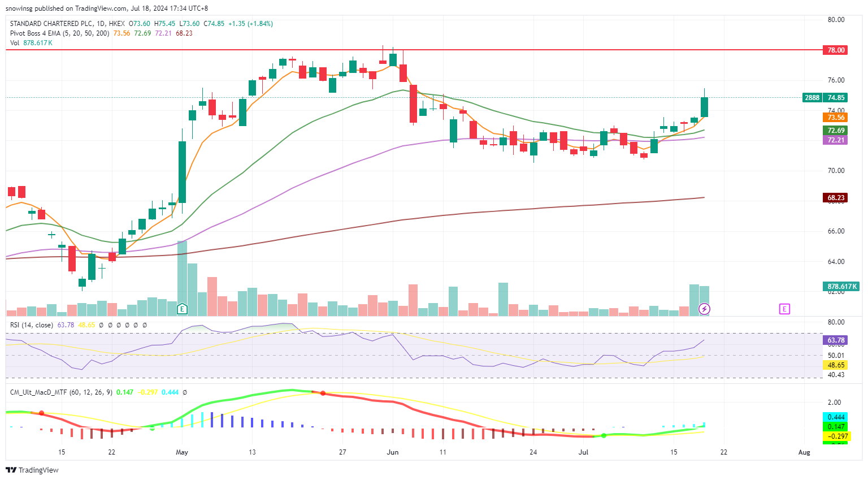The width and height of the screenshot is (868, 480).
Task: Click the Jul label on the time axis
Action: [x=584, y=452]
